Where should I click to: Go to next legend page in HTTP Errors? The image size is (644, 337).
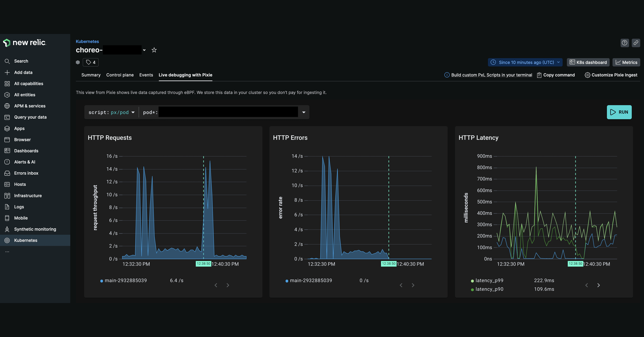(x=413, y=285)
